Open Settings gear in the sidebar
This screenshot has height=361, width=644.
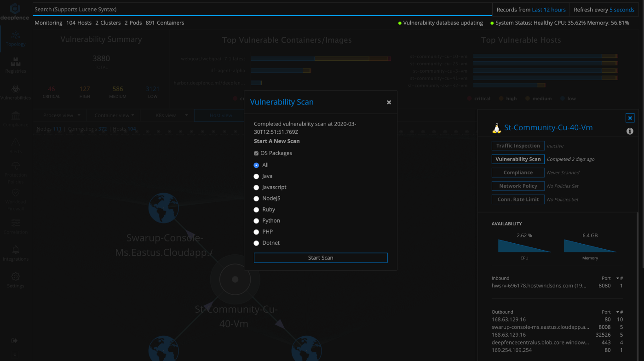16,277
